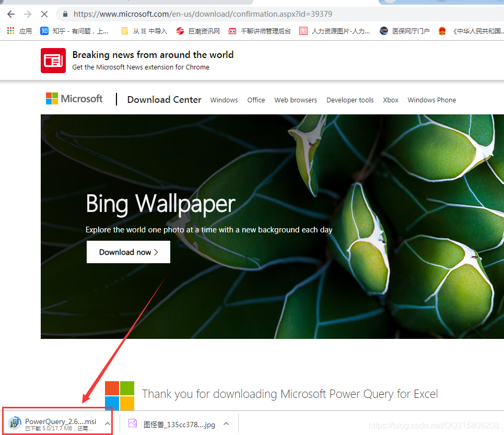Click the 图怪兽 jpg image file icon

133,423
